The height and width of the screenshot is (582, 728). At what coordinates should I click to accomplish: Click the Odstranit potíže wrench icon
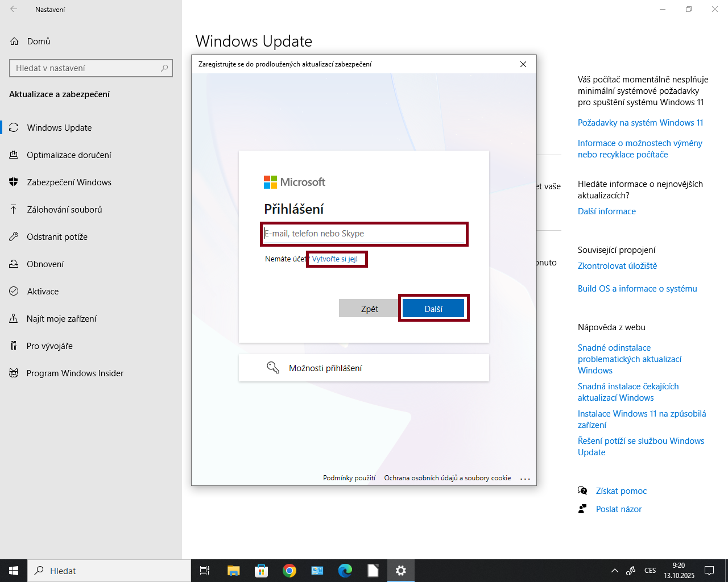(x=14, y=237)
